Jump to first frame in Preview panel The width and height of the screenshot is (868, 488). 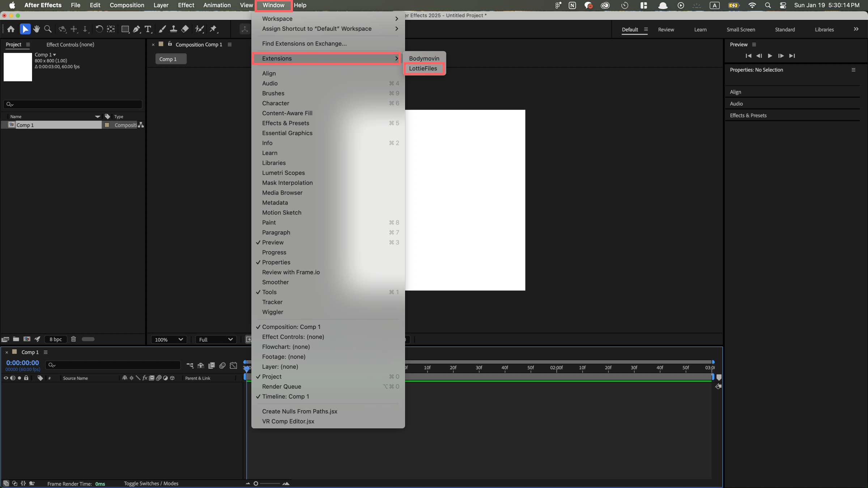click(x=748, y=56)
